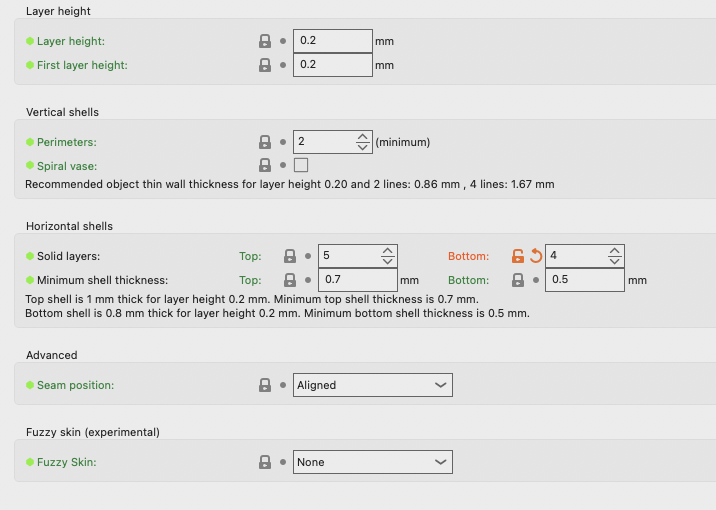This screenshot has width=716, height=510.
Task: Click the orange unlocked icon for Bottom solid layers
Action: coord(518,256)
